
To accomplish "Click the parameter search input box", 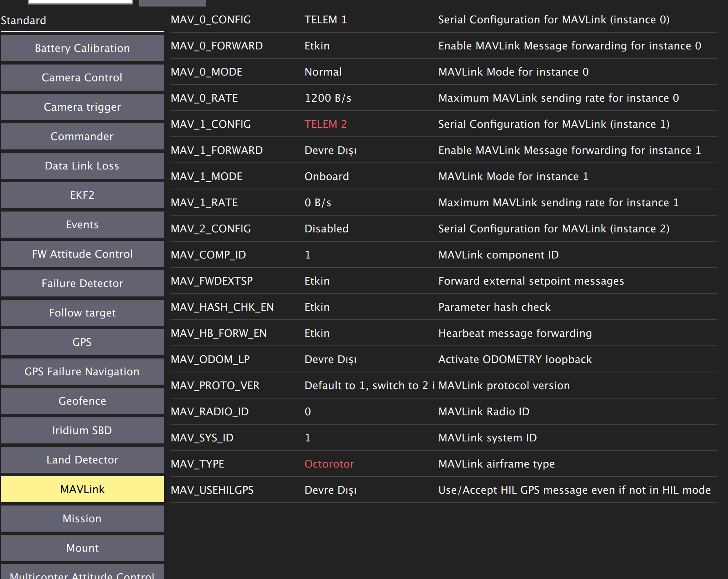I will coord(80,1).
